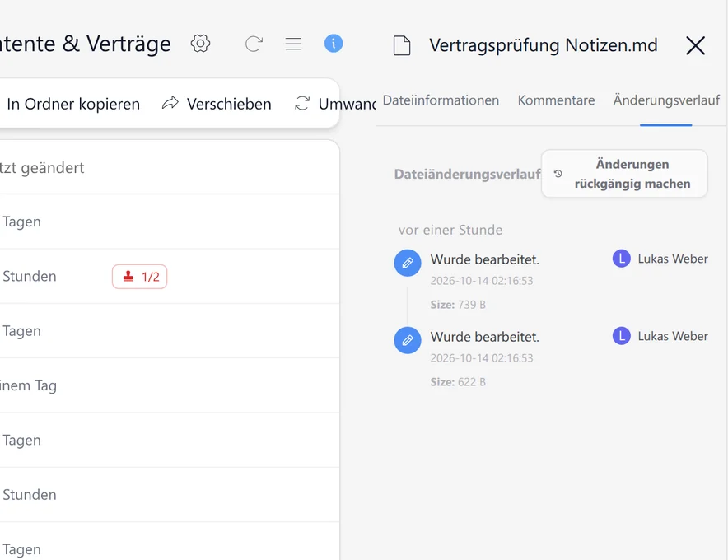Screen dimensions: 728x560
Task: Open the settings gear next to the folder title
Action: [200, 44]
